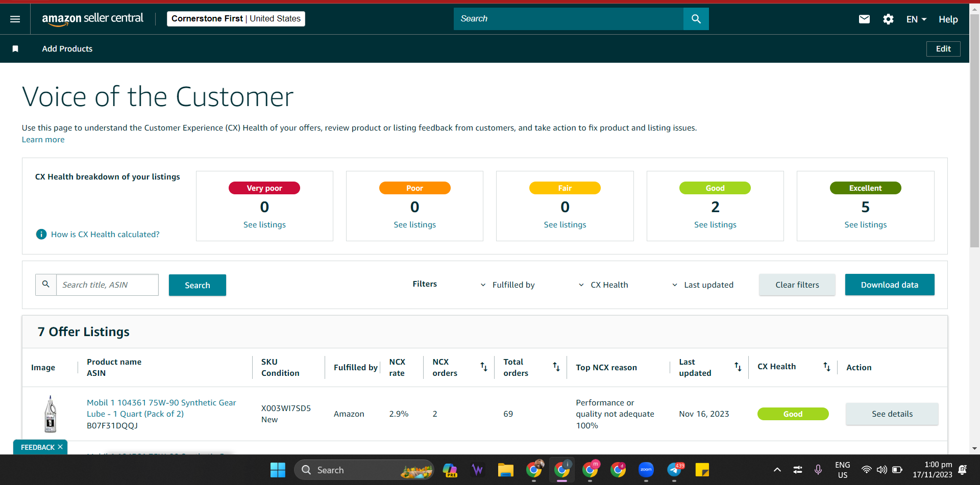Click the microphone icon in system tray
This screenshot has width=980, height=485.
coord(818,470)
